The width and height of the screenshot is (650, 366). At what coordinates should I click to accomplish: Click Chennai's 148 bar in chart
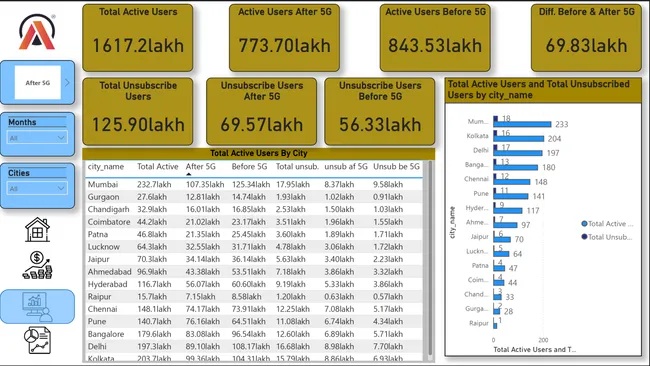pos(512,182)
